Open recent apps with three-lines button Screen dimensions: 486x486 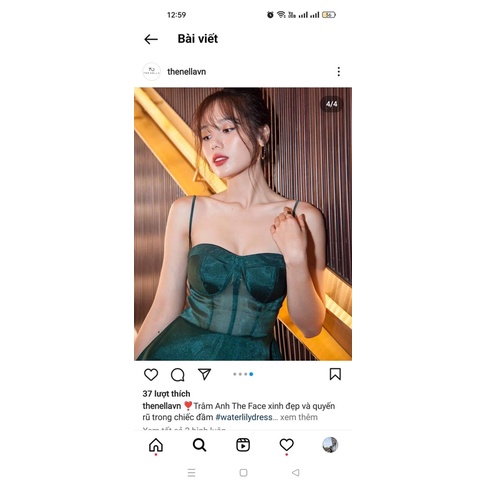tap(191, 473)
